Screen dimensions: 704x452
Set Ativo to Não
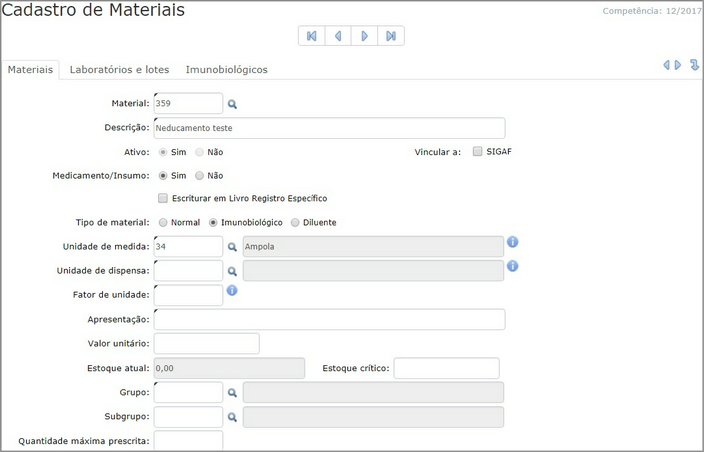[x=199, y=152]
